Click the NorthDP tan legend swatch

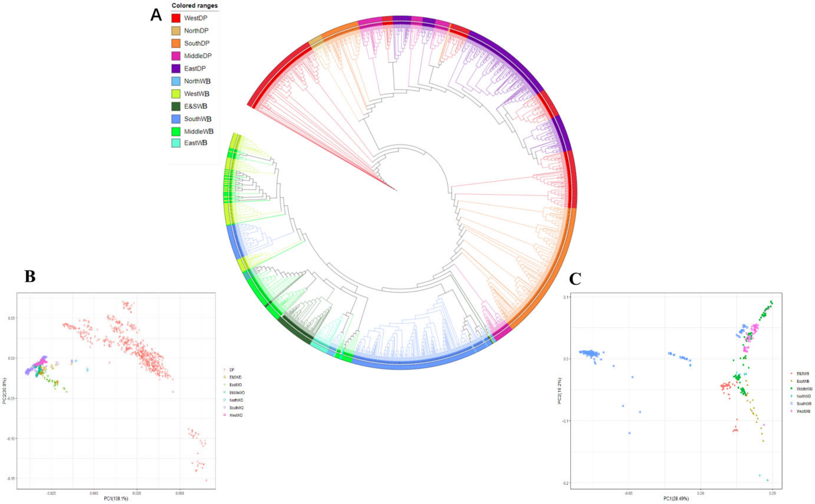click(176, 31)
